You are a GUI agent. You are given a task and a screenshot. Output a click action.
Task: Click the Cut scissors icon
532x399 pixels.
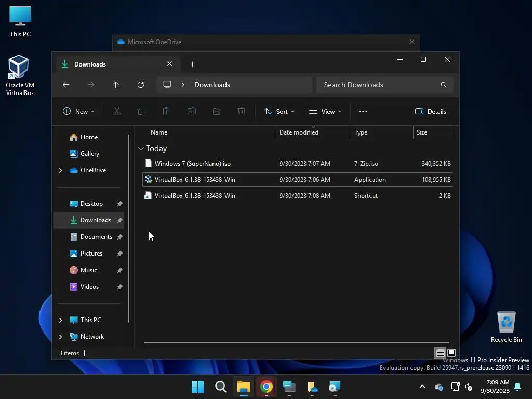coord(117,111)
